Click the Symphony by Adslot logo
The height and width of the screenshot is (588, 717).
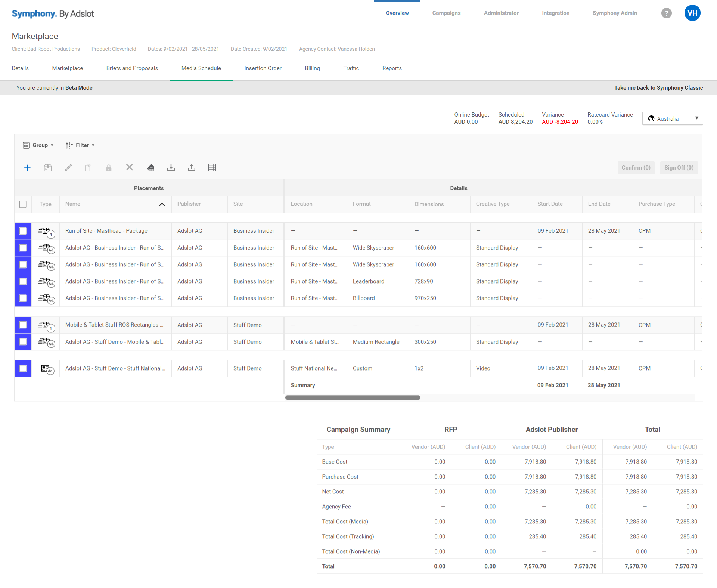pos(53,13)
